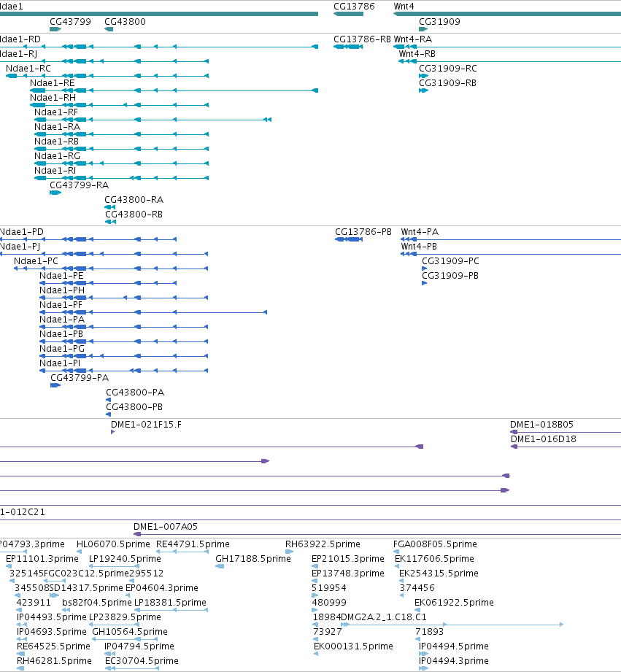This screenshot has height=672, width=621.
Task: Click EST label HL06070.5prime
Action: pos(113,544)
